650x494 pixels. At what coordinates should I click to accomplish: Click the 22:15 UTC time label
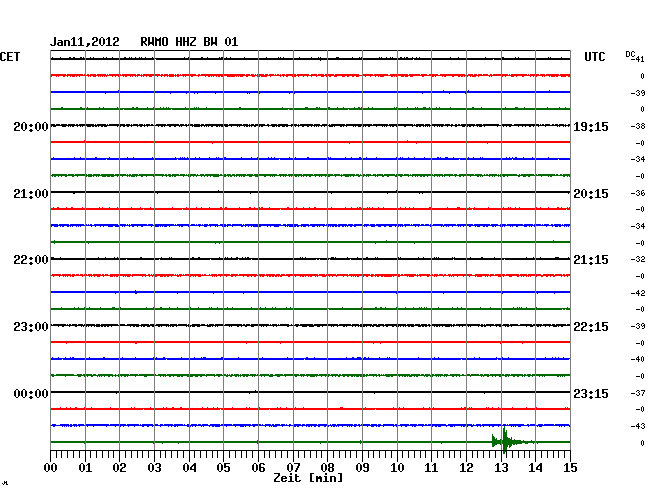point(591,327)
